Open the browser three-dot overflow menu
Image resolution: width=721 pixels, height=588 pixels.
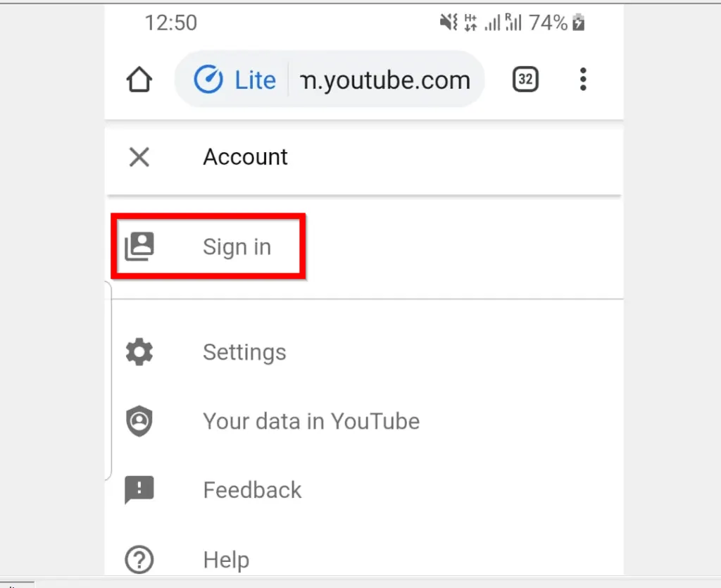[x=583, y=80]
